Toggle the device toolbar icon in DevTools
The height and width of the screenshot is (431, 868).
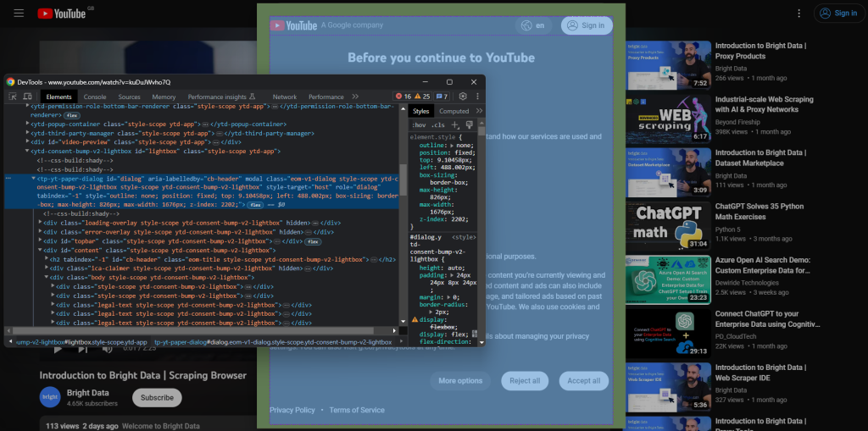28,97
